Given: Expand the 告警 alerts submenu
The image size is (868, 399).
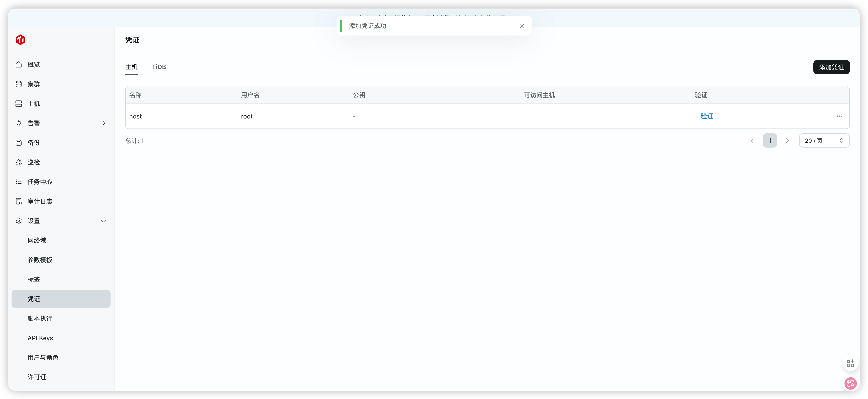Looking at the screenshot, I should pyautogui.click(x=103, y=123).
